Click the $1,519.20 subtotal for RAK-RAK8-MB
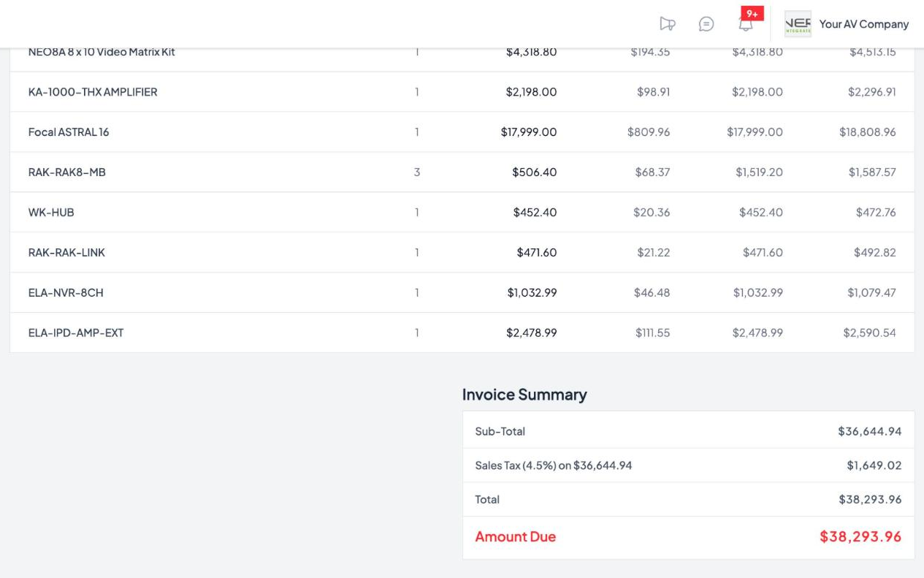Screen dimensions: 924x578 point(759,172)
